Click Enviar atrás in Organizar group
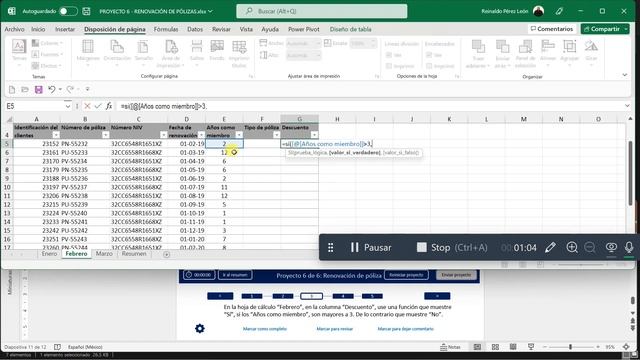 coord(502,53)
